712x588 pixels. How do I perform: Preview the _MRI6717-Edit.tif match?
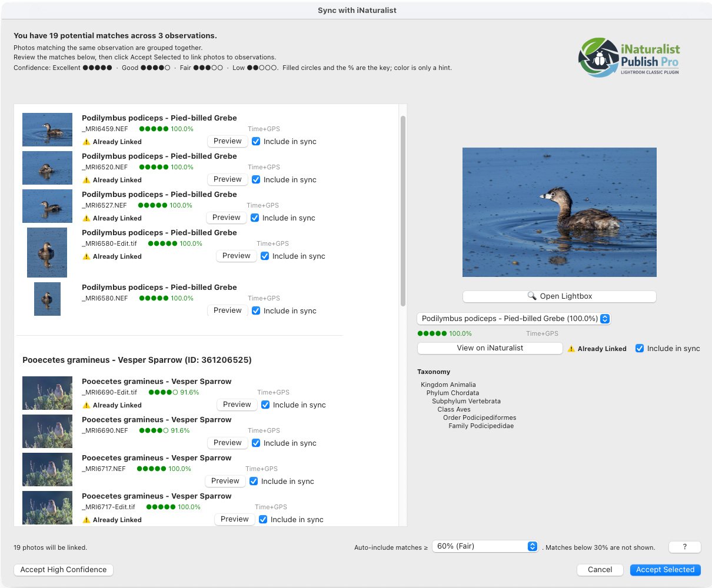235,519
